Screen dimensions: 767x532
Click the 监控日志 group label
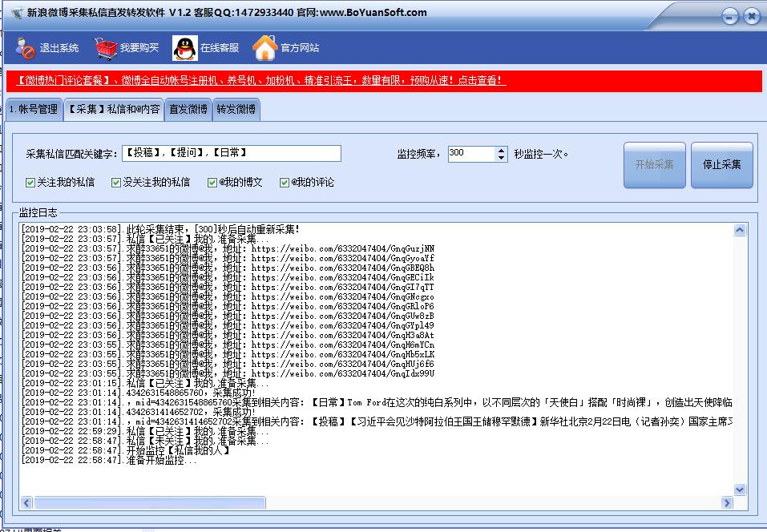click(x=38, y=212)
